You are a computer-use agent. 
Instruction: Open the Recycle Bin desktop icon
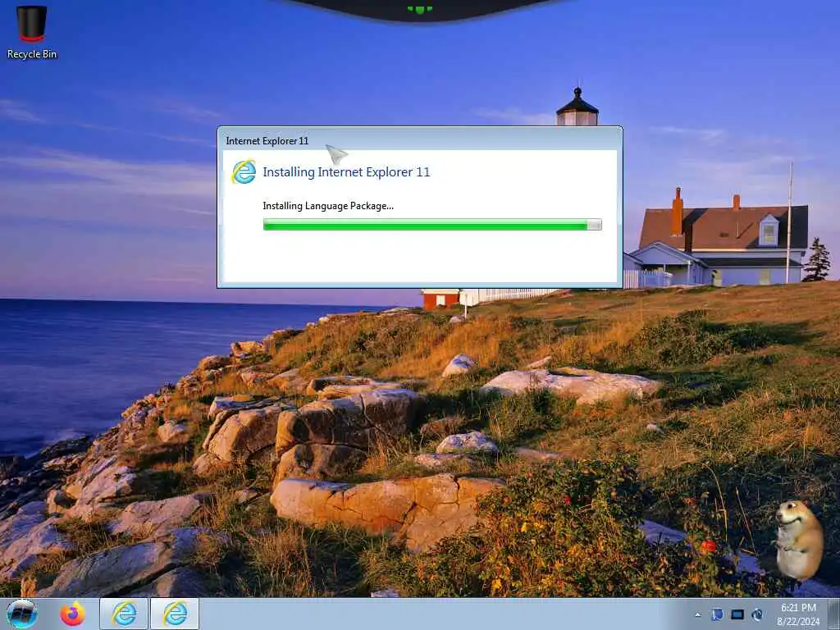click(32, 32)
